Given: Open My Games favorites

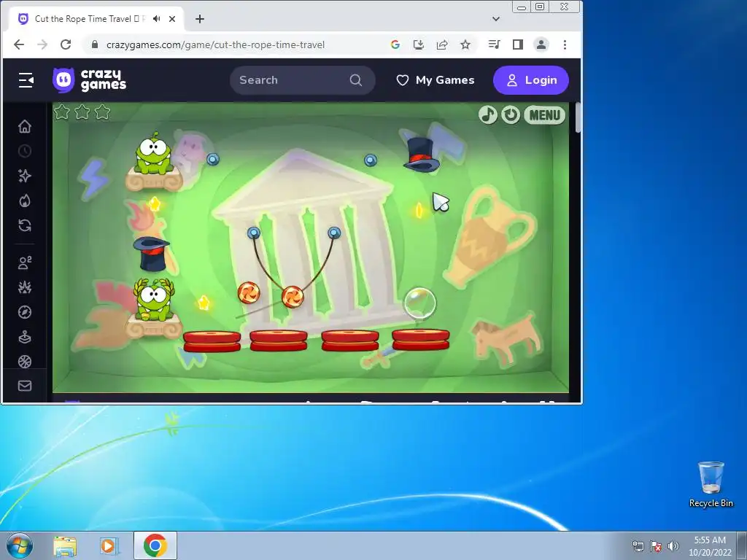Looking at the screenshot, I should click(x=436, y=80).
